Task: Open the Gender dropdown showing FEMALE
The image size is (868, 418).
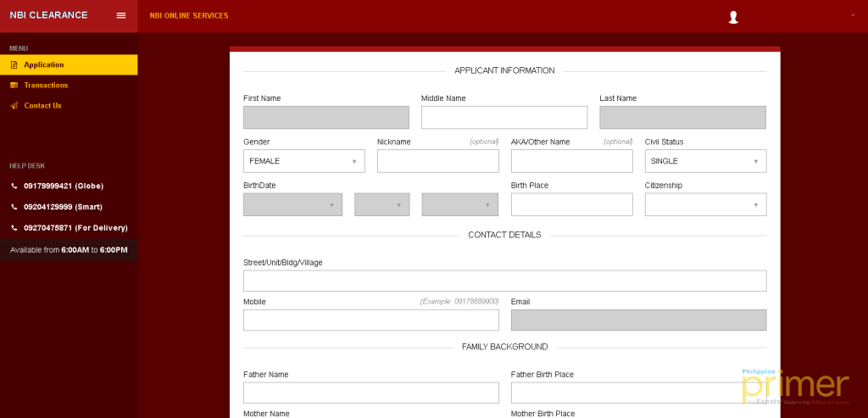Action: pyautogui.click(x=304, y=161)
